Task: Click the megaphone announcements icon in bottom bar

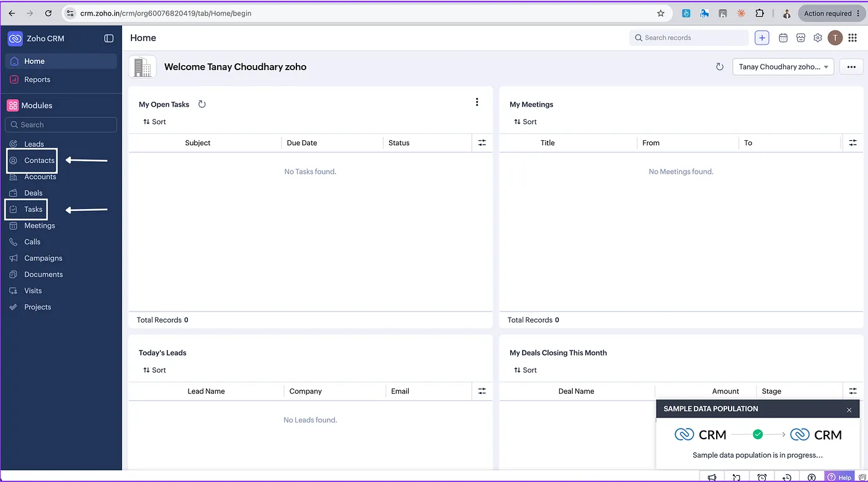Action: (712, 477)
